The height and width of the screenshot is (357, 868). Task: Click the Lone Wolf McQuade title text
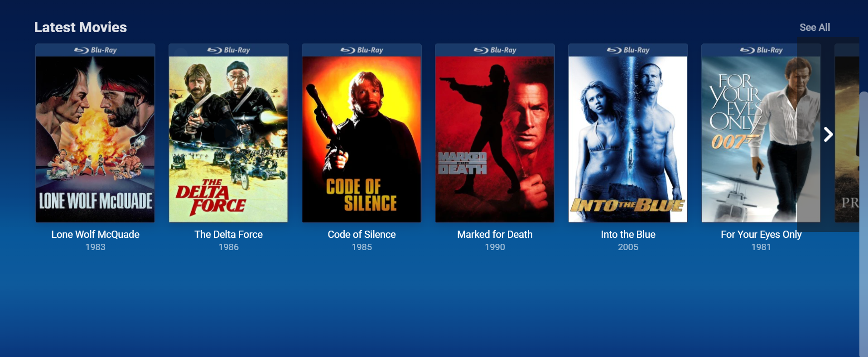coord(95,234)
